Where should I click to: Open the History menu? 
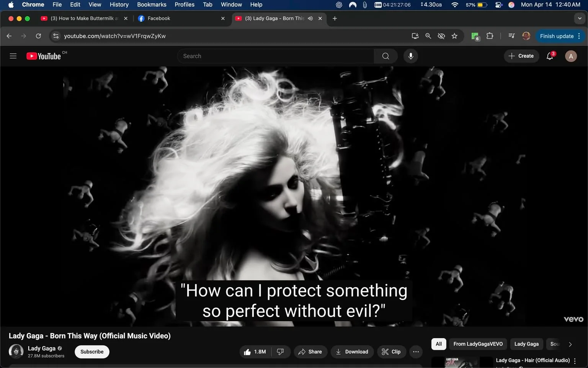119,5
